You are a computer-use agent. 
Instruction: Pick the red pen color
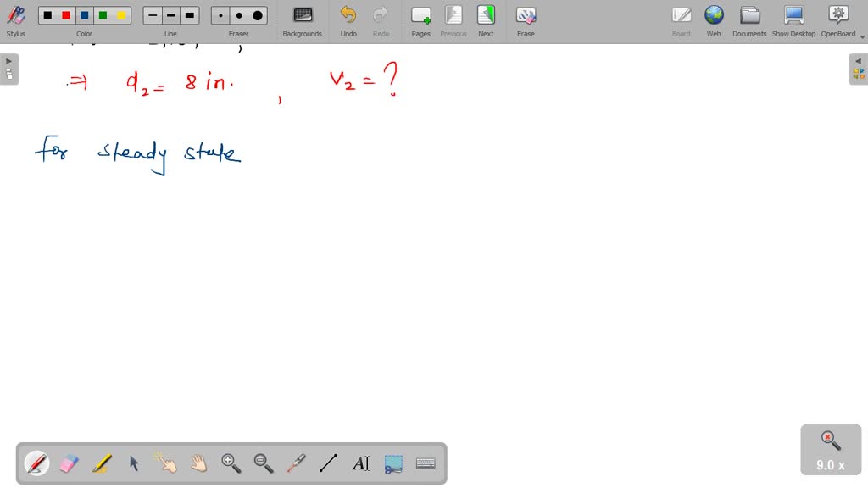pyautogui.click(x=66, y=15)
